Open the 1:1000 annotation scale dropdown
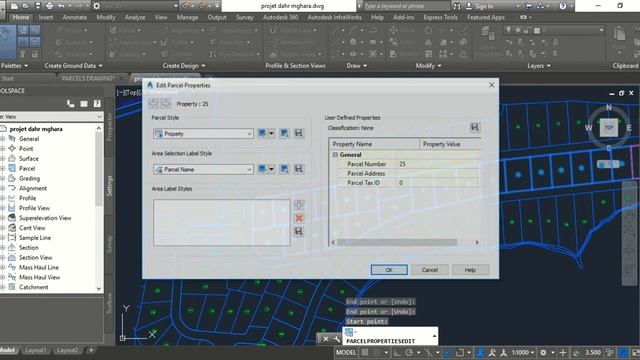Viewport: 640px width, 360px height. click(522, 353)
